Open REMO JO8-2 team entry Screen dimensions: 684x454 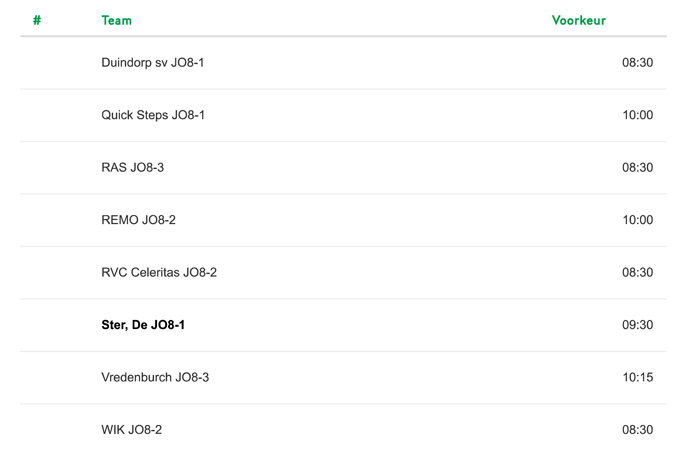[x=138, y=220]
